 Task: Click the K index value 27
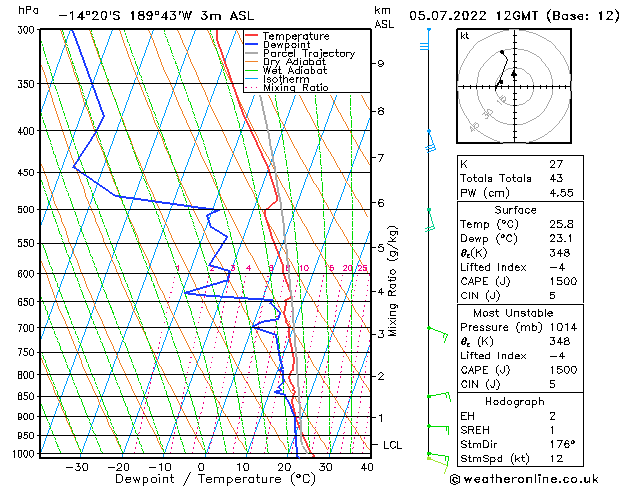click(556, 164)
